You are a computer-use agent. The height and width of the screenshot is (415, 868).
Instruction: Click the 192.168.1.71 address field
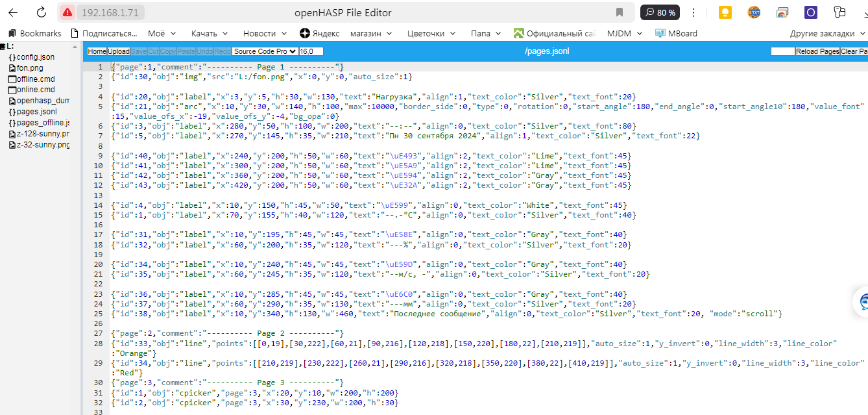pyautogui.click(x=110, y=12)
